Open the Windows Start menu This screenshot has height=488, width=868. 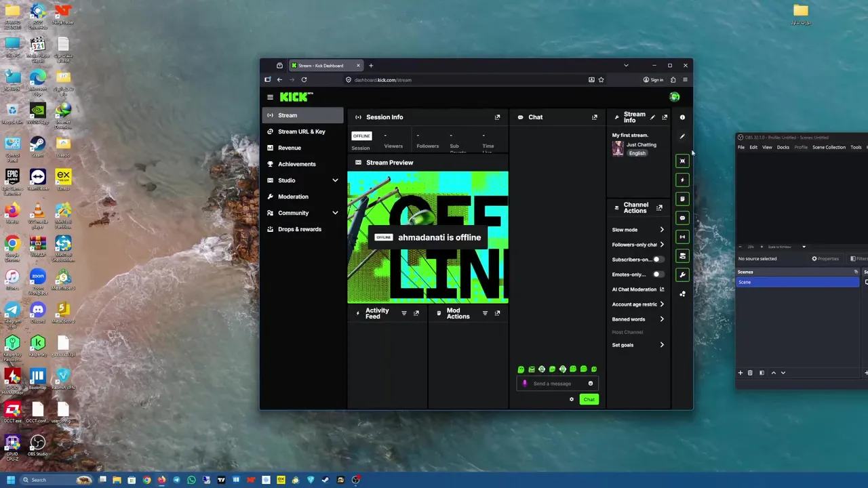[x=11, y=480]
